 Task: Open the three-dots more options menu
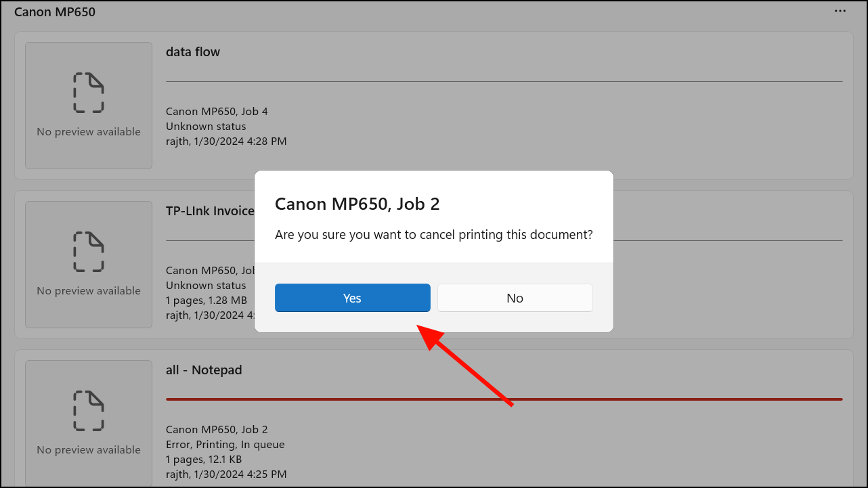tap(840, 11)
